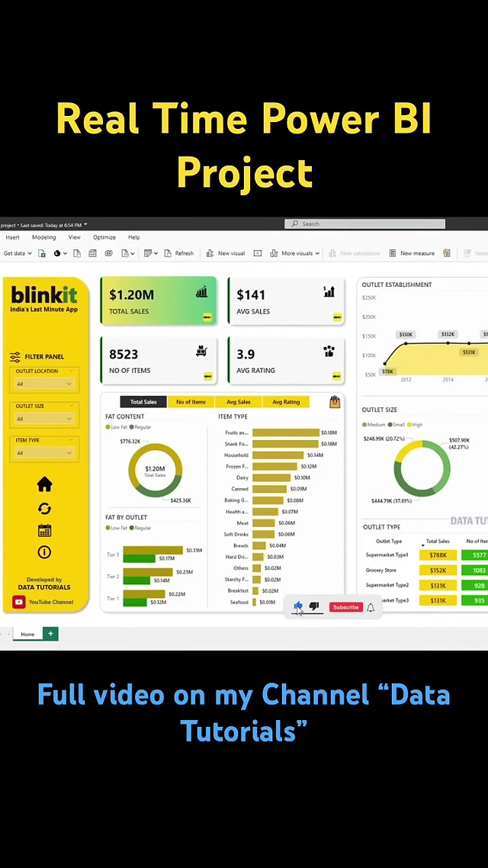This screenshot has height=868, width=488.
Task: Click the red Subscribe button
Action: coord(345,607)
